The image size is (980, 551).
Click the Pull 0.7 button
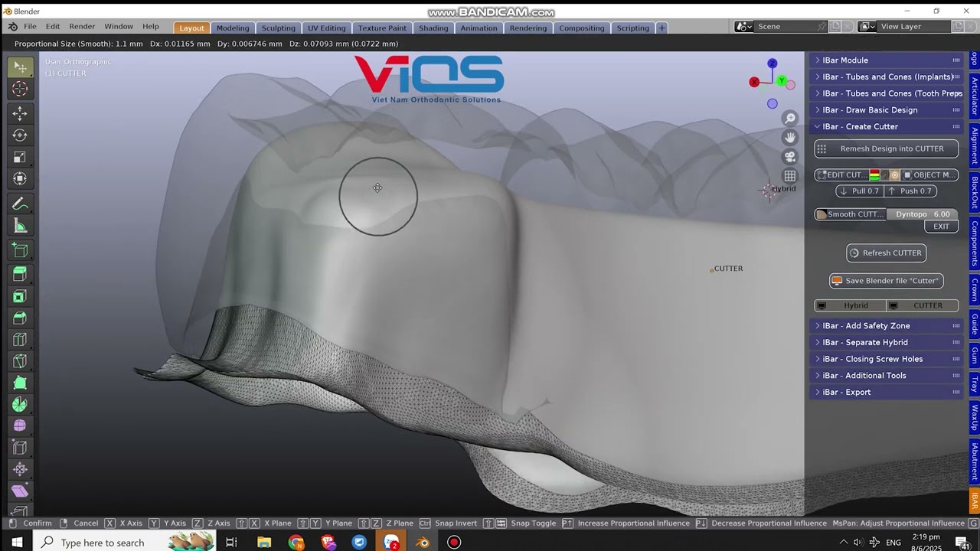[859, 191]
